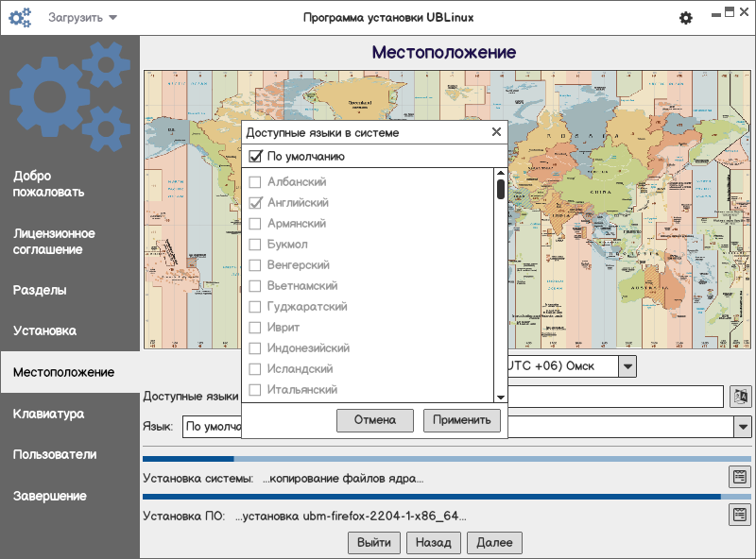The width and height of the screenshot is (756, 559).
Task: Open the Омск timezone city dropdown
Action: pyautogui.click(x=628, y=365)
